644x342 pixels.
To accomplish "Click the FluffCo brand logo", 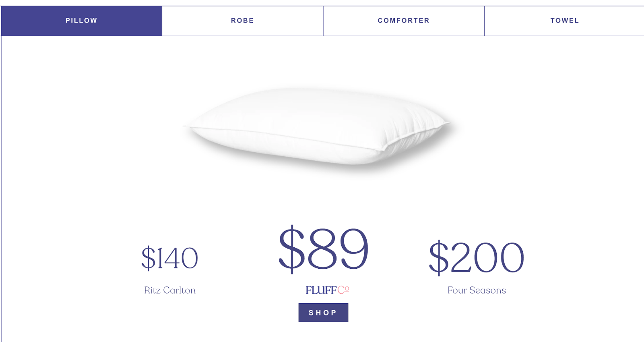I will click(x=327, y=290).
